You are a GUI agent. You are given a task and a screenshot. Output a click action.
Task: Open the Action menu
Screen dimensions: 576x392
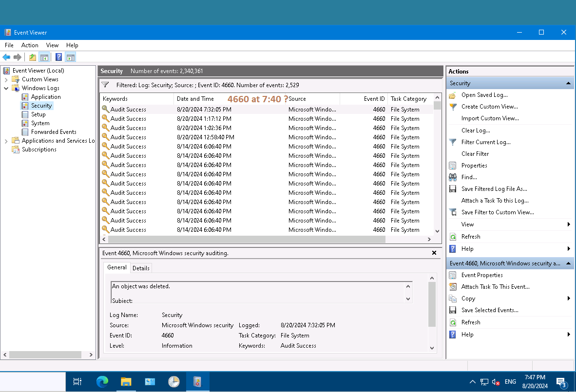[30, 45]
